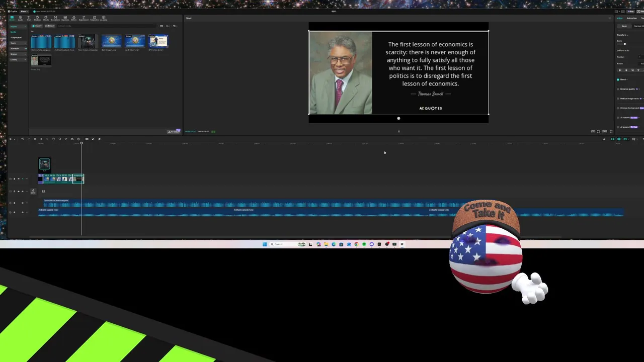The image size is (644, 362).
Task: Click the grid view icon in media panel
Action: coord(162,26)
